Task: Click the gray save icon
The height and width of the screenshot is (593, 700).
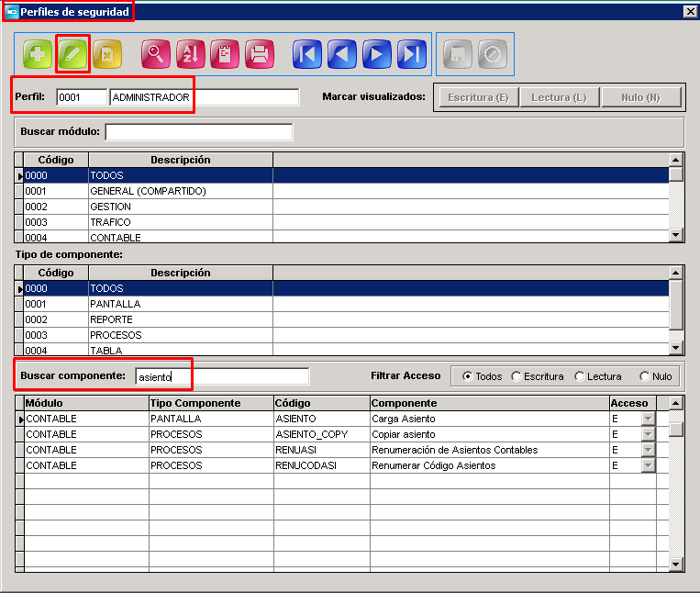Action: 458,54
